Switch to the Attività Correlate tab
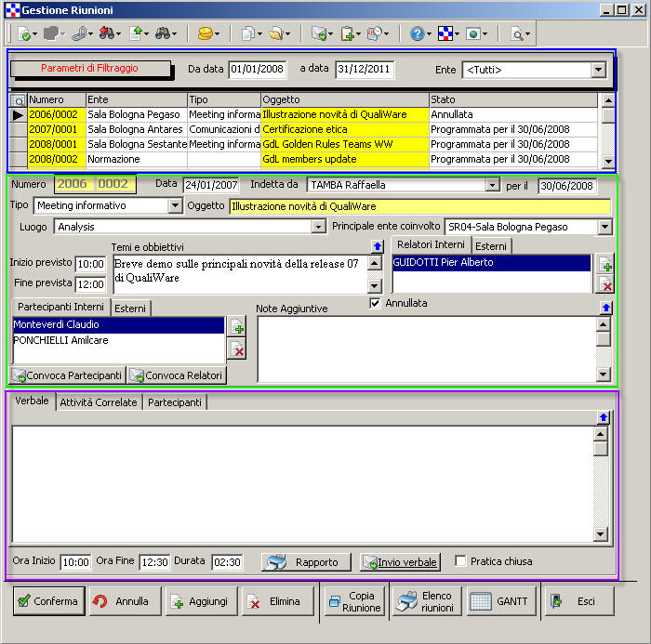This screenshot has width=651, height=644. [x=99, y=402]
